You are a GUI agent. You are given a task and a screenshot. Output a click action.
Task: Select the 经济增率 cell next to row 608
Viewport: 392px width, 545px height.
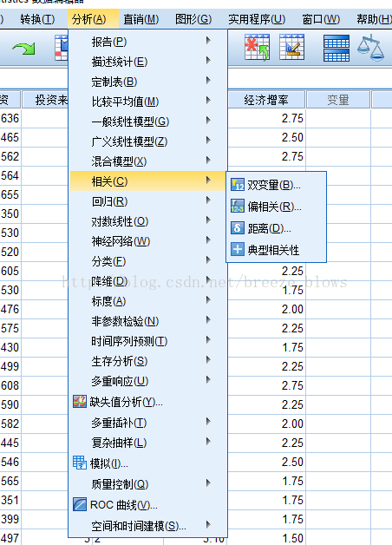(266, 385)
